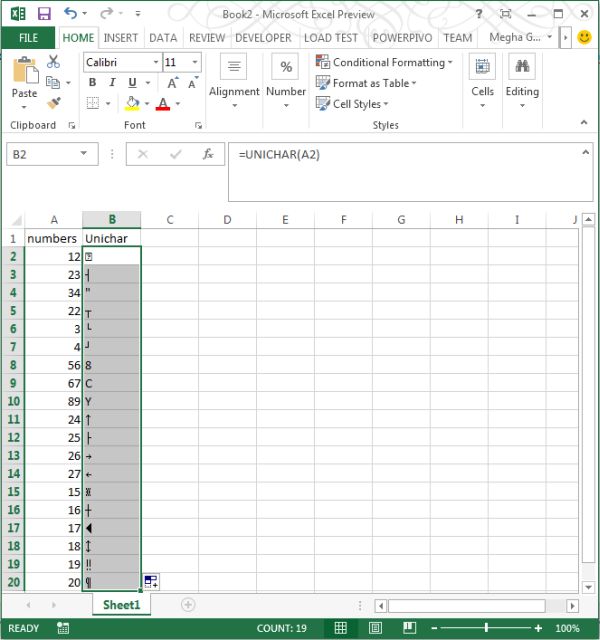Toggle Bold formatting
The height and width of the screenshot is (640, 600).
click(93, 82)
